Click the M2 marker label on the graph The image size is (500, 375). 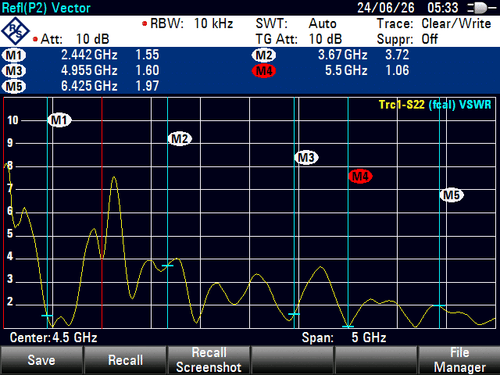(x=180, y=139)
